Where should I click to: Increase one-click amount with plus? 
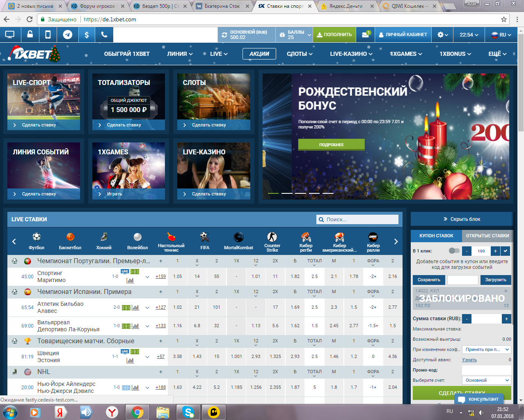pos(495,251)
